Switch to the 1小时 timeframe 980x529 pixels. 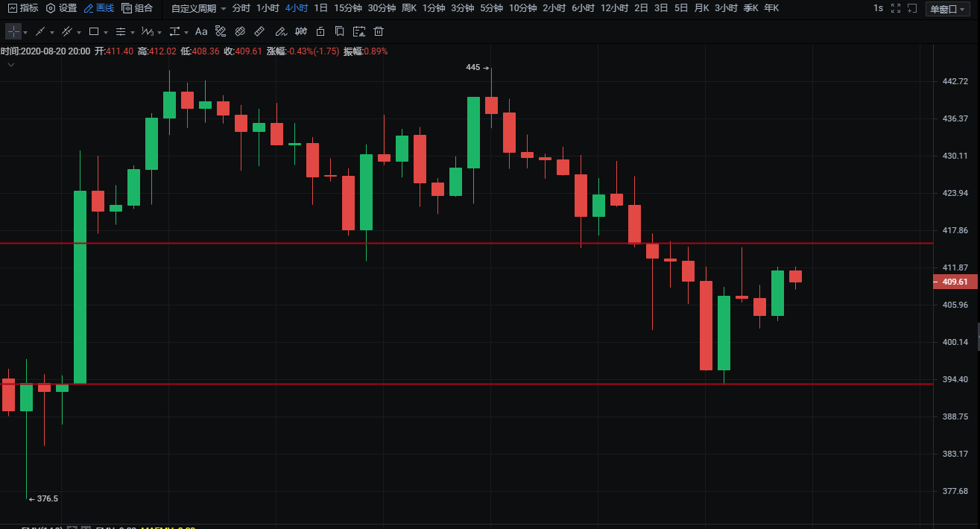(x=268, y=8)
